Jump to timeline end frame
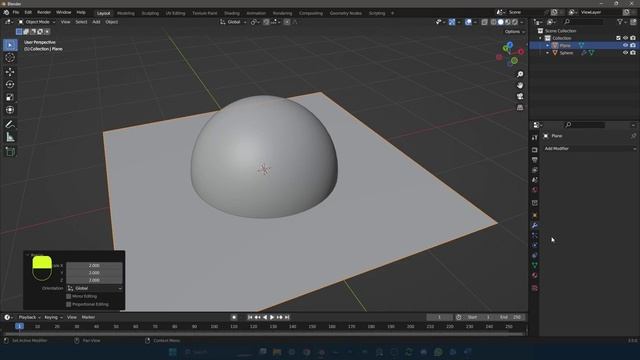 287,317
